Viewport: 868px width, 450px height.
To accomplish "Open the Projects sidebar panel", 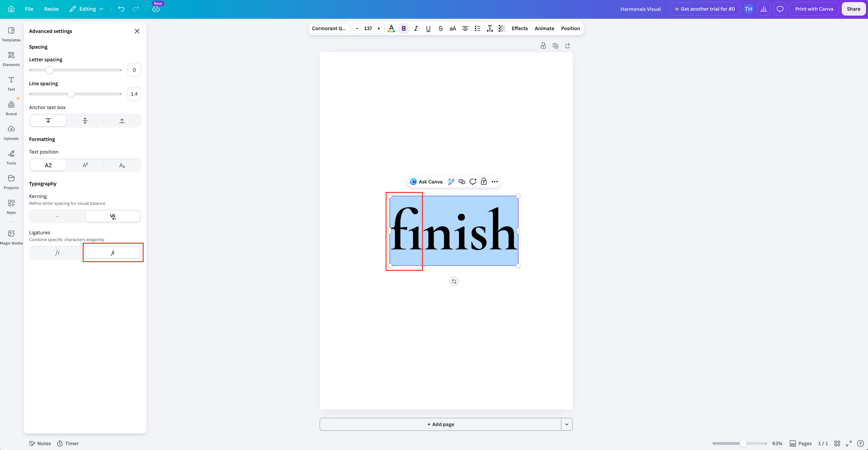I will 11,183.
